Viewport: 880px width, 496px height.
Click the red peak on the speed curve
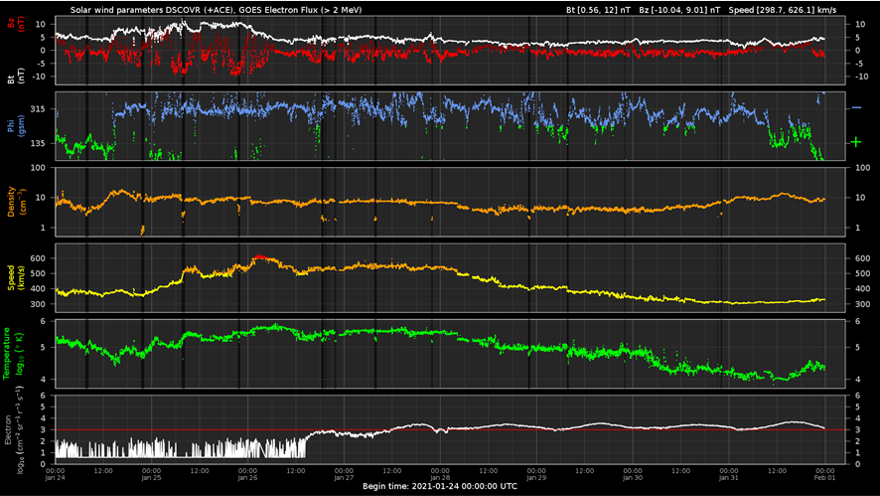[x=261, y=257]
